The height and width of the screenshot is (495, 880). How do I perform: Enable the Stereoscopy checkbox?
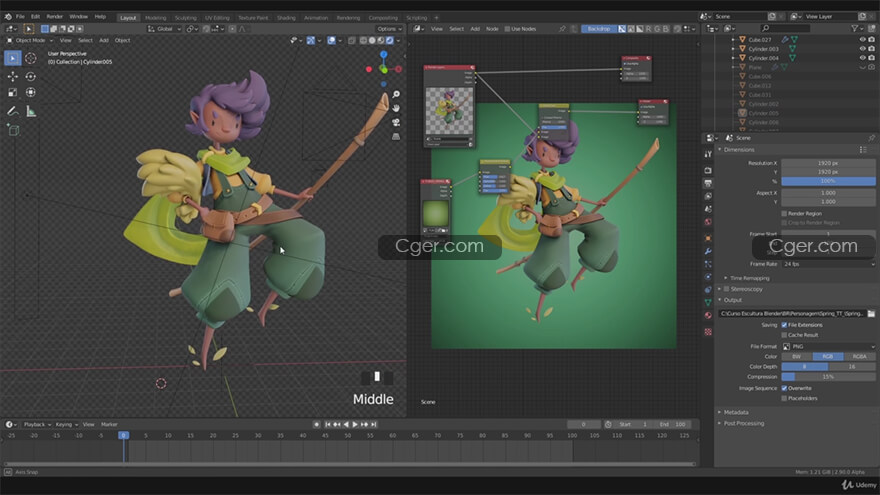click(727, 289)
